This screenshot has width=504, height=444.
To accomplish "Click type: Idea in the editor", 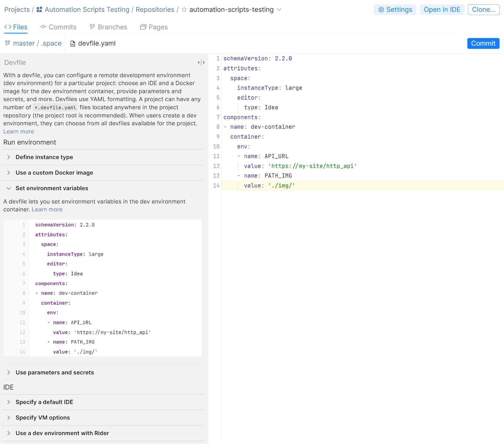I will 261,108.
